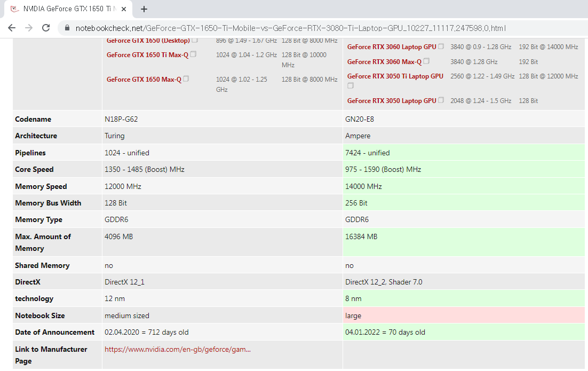Click '2560 @ 1.22 - 1.49 GHz' spec text
This screenshot has height=371, width=588.
(x=482, y=76)
